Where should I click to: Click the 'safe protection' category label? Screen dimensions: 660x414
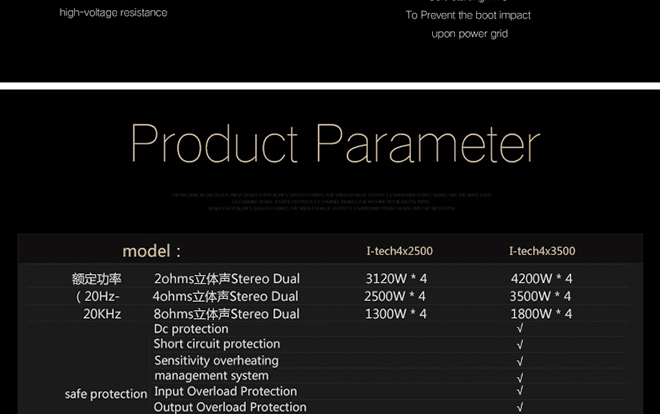[106, 394]
